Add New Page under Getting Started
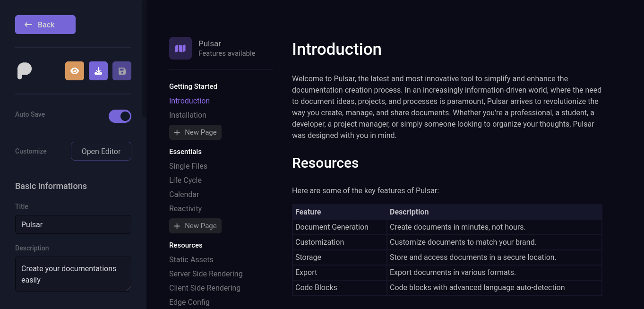 pyautogui.click(x=195, y=132)
